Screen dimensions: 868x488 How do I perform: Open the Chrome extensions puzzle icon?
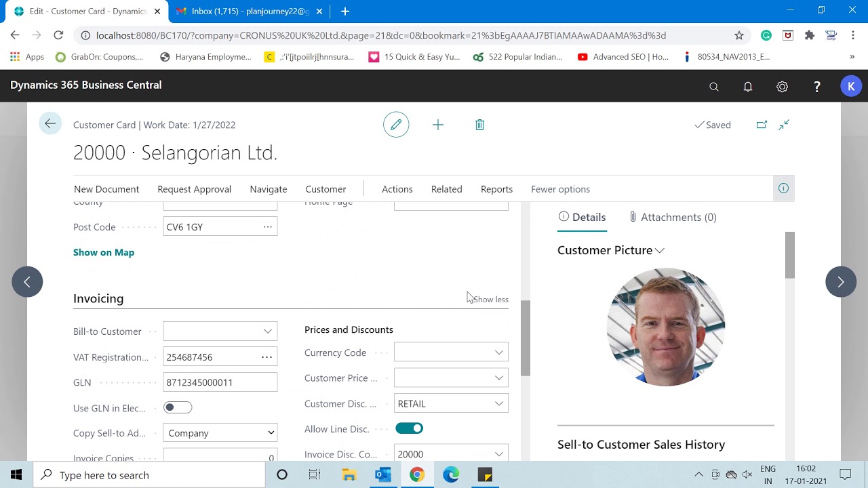(810, 35)
